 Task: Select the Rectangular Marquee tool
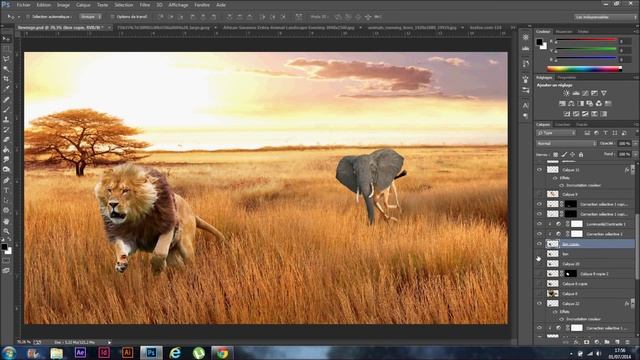point(7,49)
